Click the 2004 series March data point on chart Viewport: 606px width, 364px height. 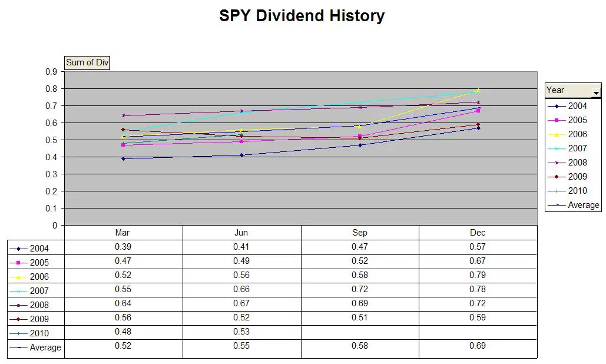click(123, 159)
